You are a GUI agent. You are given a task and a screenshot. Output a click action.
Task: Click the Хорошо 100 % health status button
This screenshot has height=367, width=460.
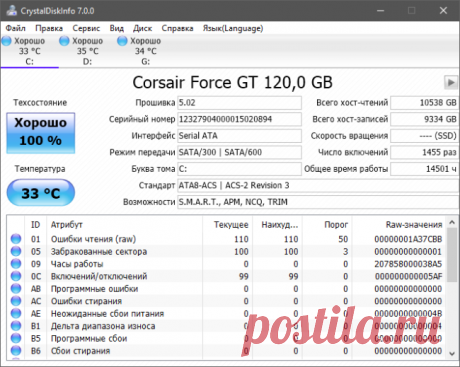pyautogui.click(x=41, y=133)
